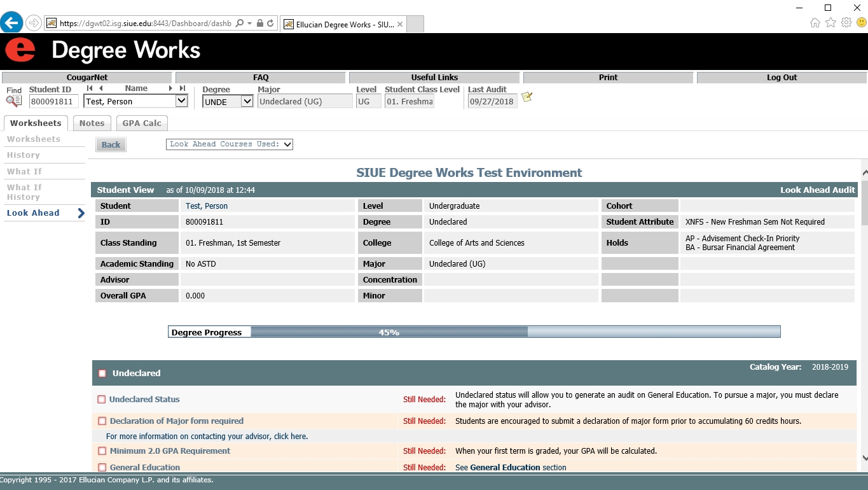This screenshot has width=868, height=490.
Task: Switch to the GPA Calc tab
Action: coord(142,123)
